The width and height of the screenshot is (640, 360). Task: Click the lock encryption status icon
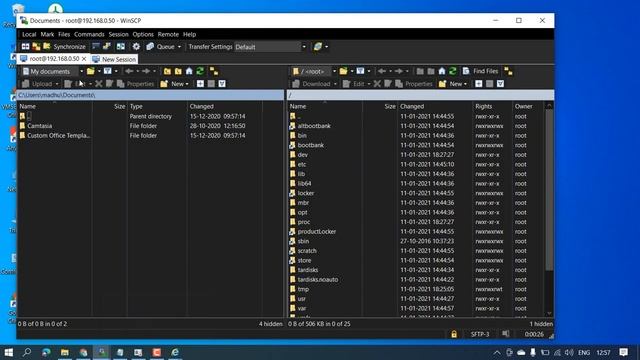(x=454, y=334)
